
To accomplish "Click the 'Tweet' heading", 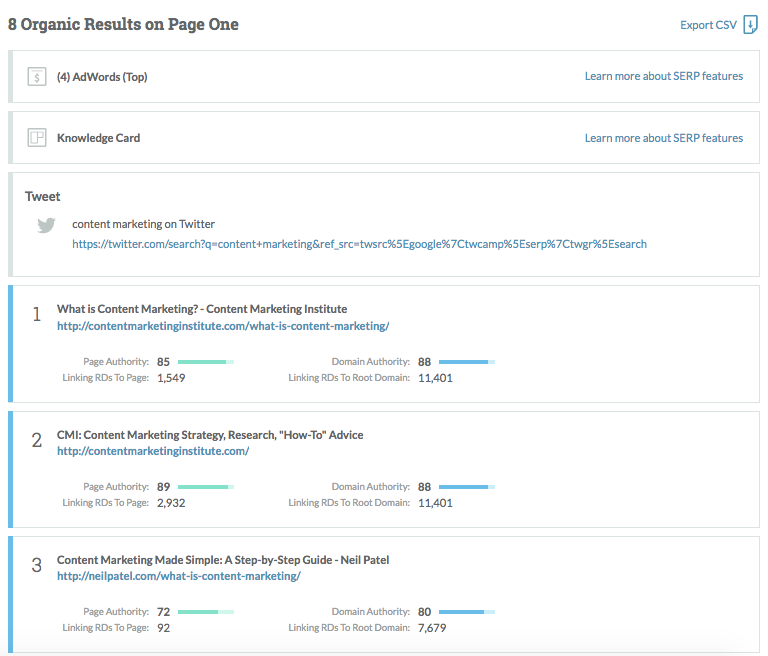I will 43,196.
